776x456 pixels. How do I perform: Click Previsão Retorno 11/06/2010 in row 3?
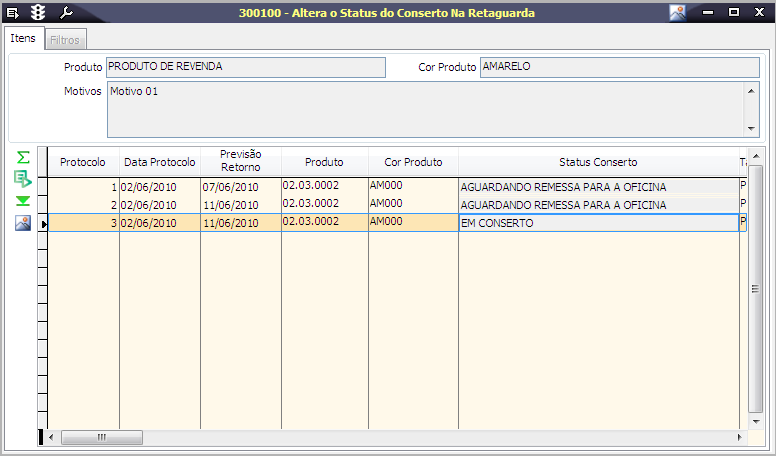[x=241, y=223]
